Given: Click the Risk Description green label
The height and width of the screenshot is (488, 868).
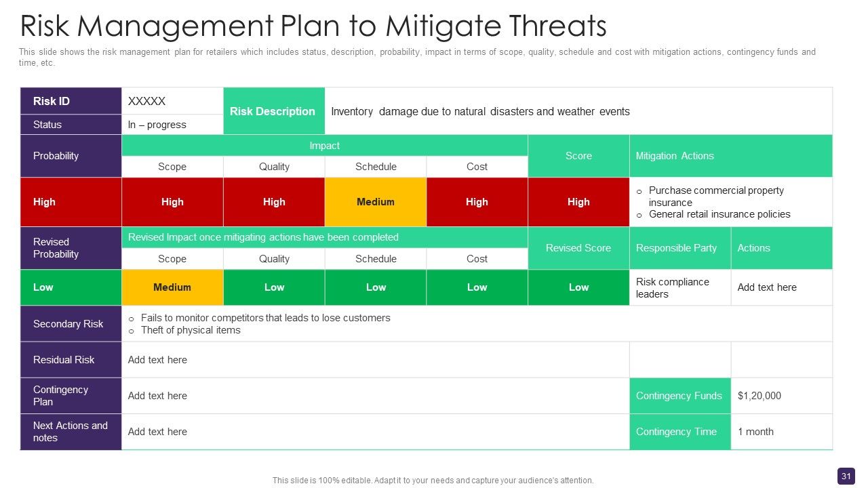Looking at the screenshot, I should [x=274, y=111].
